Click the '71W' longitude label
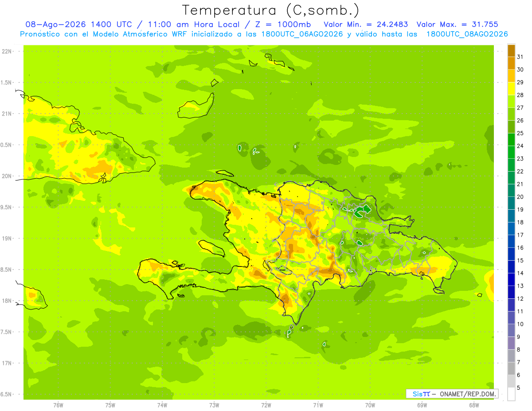The image size is (532, 411). [318, 405]
